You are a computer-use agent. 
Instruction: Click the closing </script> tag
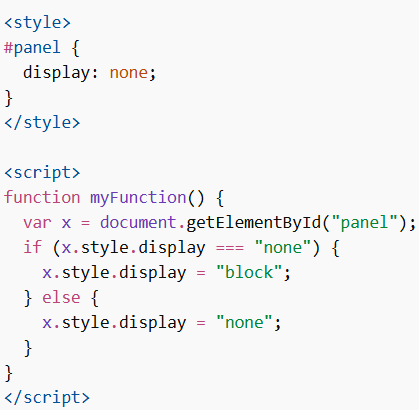pyautogui.click(x=47, y=398)
